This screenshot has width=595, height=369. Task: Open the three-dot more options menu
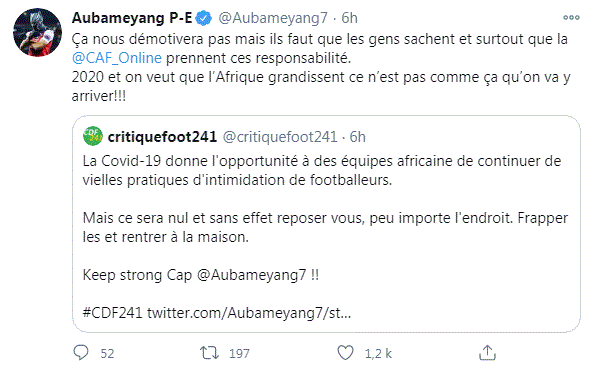[x=571, y=17]
